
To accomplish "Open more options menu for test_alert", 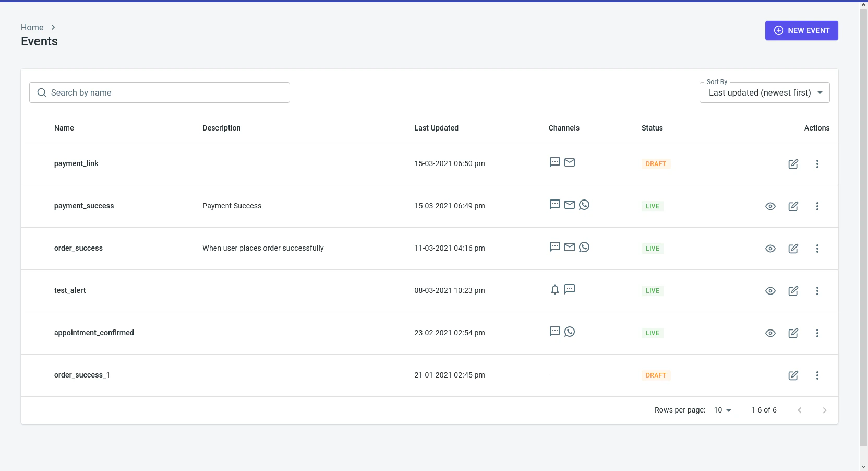I will tap(817, 291).
